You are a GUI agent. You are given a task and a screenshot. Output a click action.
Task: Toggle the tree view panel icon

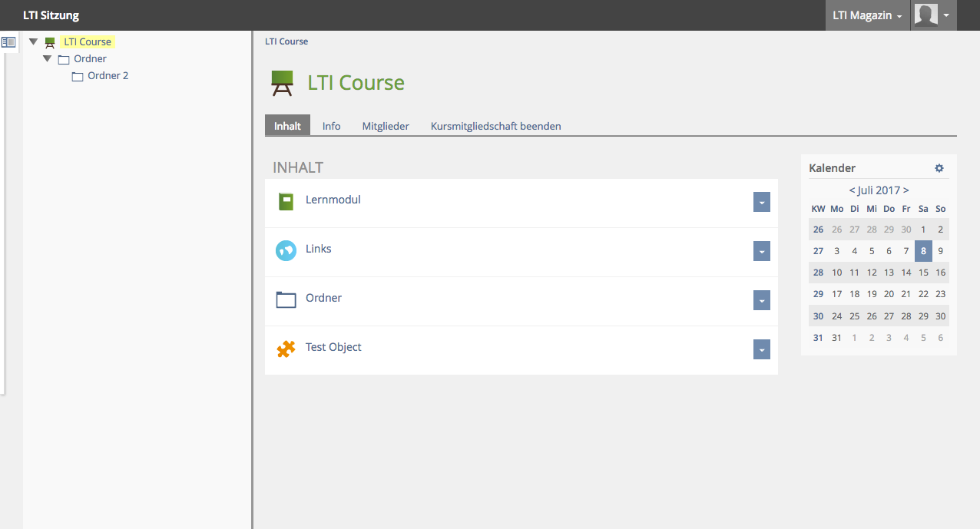(x=8, y=42)
